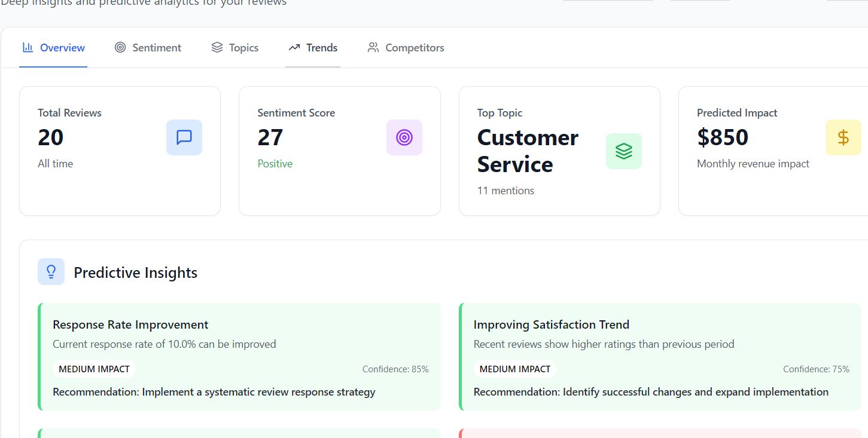868x438 pixels.
Task: Click the Monthly revenue impact text
Action: point(753,164)
